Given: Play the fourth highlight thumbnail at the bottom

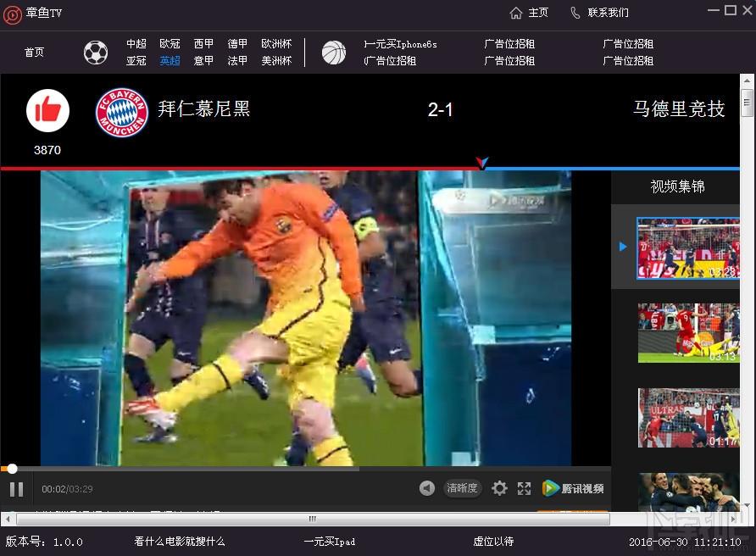Looking at the screenshot, I should pos(688,492).
